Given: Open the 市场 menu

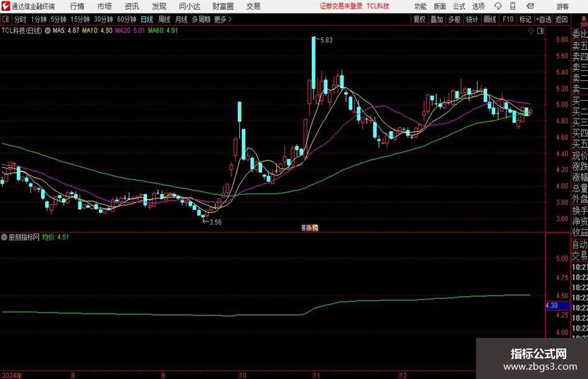Looking at the screenshot, I should (x=105, y=6).
